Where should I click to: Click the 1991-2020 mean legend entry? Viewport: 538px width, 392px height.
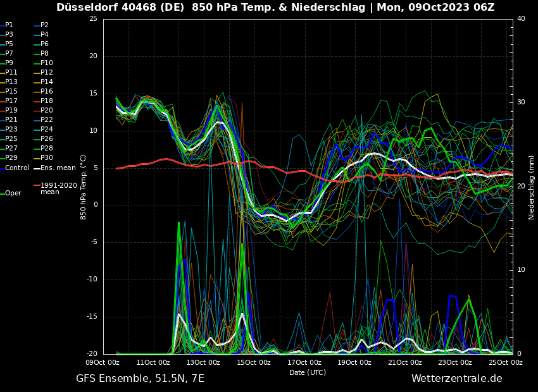pos(58,188)
